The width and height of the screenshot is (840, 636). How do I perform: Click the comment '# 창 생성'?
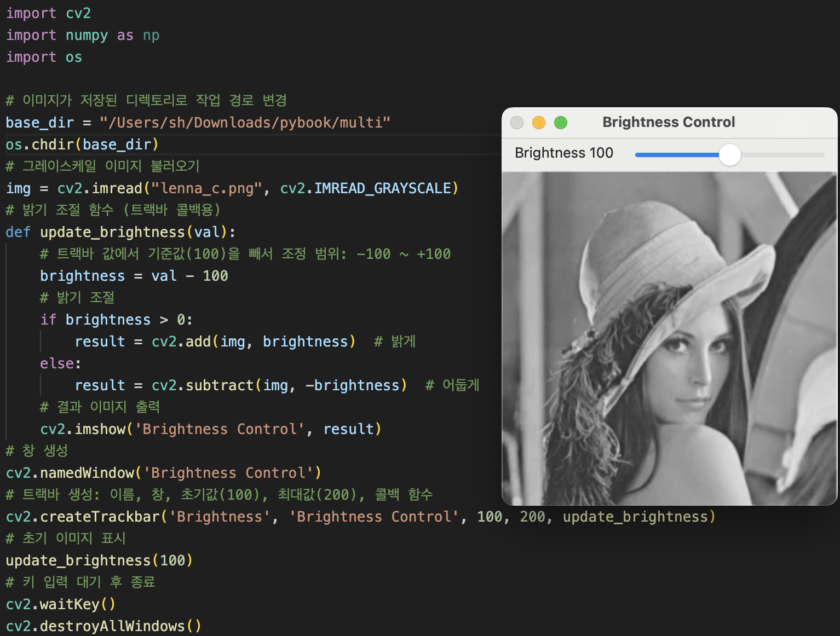pos(37,450)
